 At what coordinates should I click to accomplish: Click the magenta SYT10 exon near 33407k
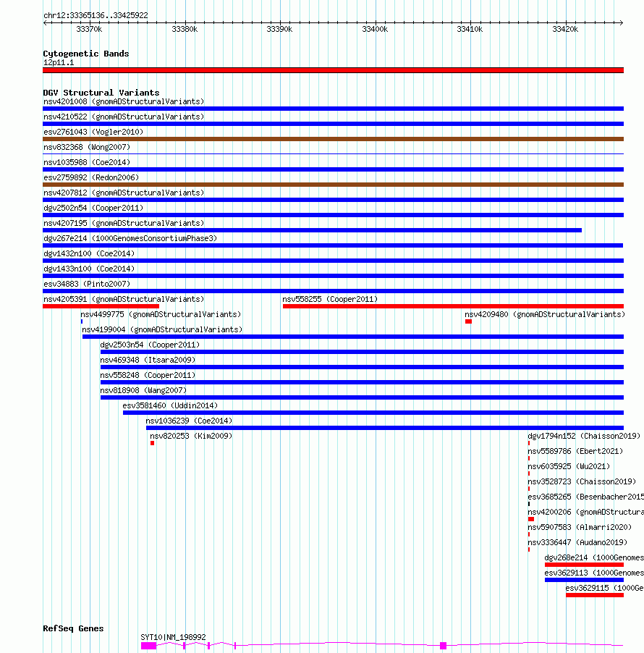coord(443,646)
